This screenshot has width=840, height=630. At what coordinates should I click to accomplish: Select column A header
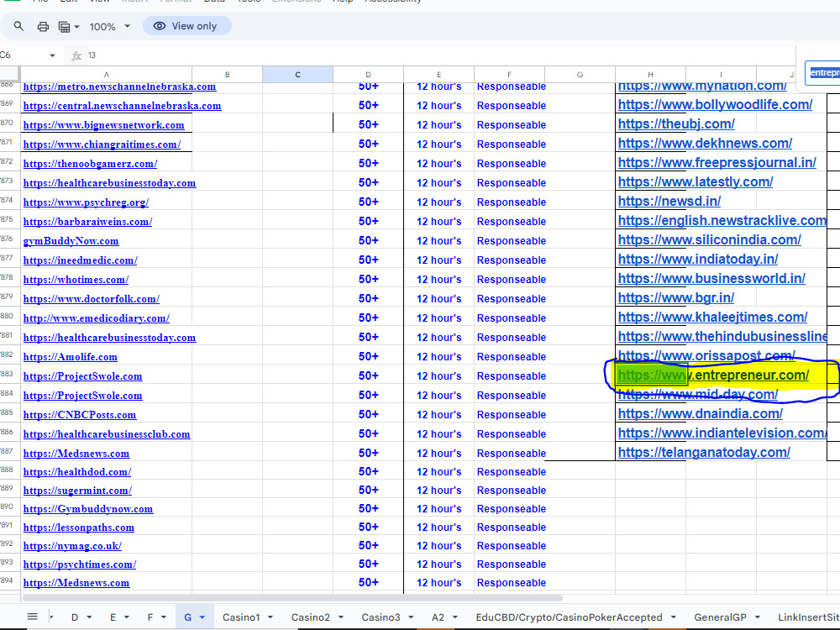click(x=106, y=75)
